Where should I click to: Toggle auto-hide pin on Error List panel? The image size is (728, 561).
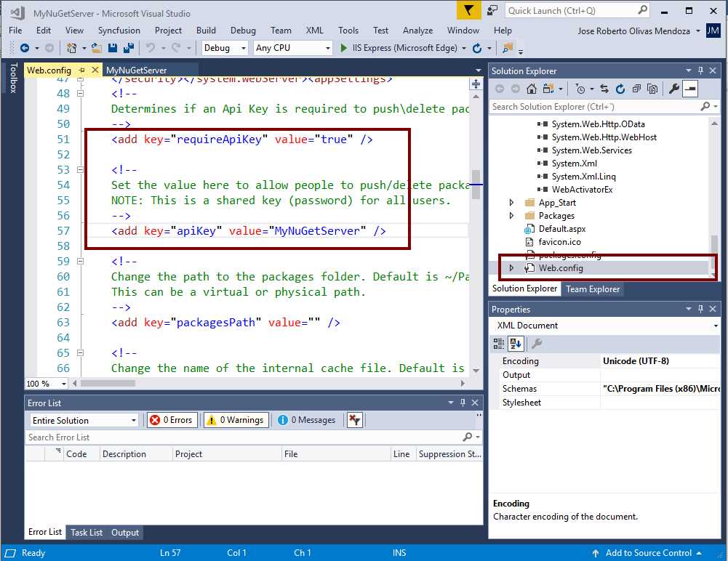click(463, 403)
